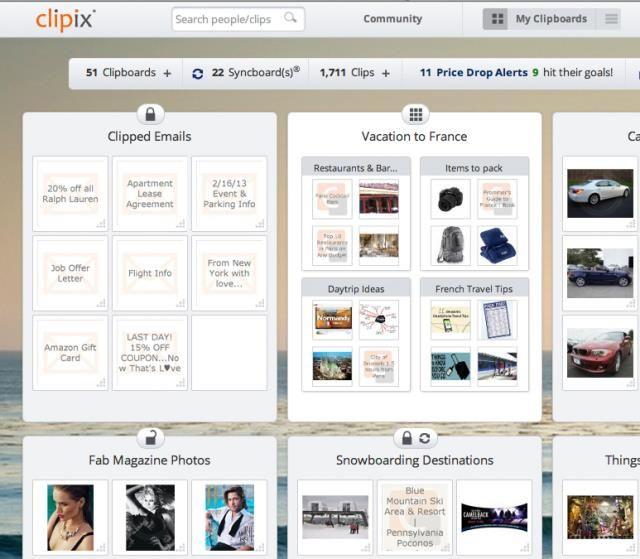640x559 pixels.
Task: Expand the Restaurants & Bar sub-board
Action: tap(356, 168)
